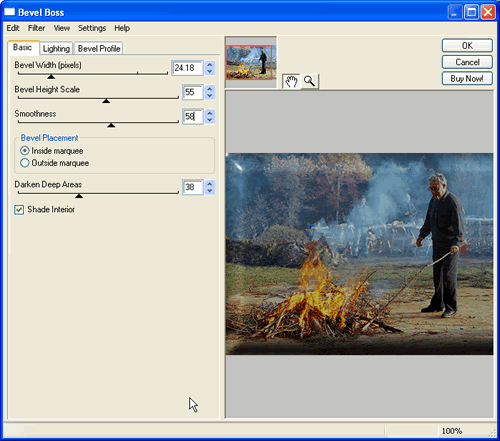Select Outside marquee radio button
Screen dimensions: 500x441
click(x=25, y=163)
